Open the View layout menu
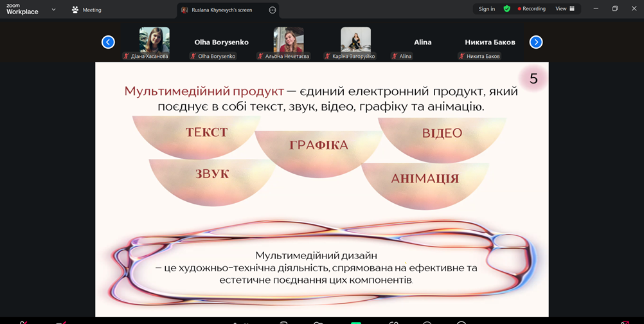Image resolution: width=644 pixels, height=324 pixels. [x=565, y=9]
